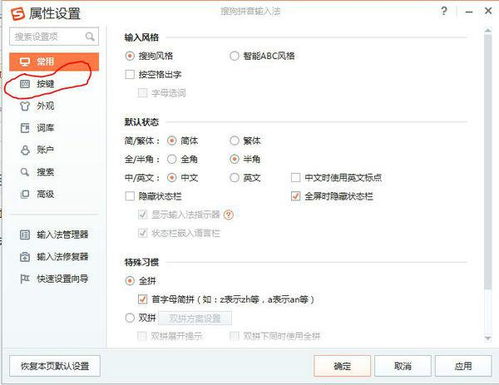Viewport: 499px width, 385px height.
Task: Open 输入法管理器 link
Action: point(62,235)
